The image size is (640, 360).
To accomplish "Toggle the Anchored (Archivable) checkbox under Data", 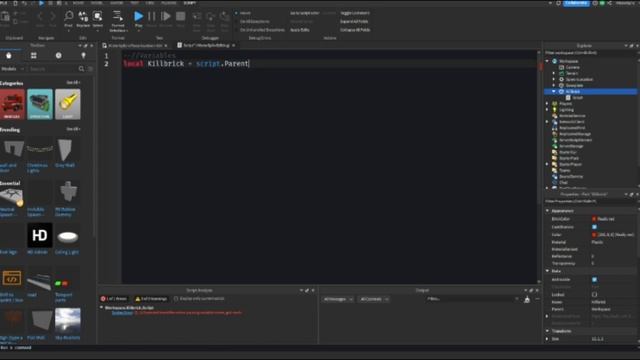I will click(x=594, y=280).
